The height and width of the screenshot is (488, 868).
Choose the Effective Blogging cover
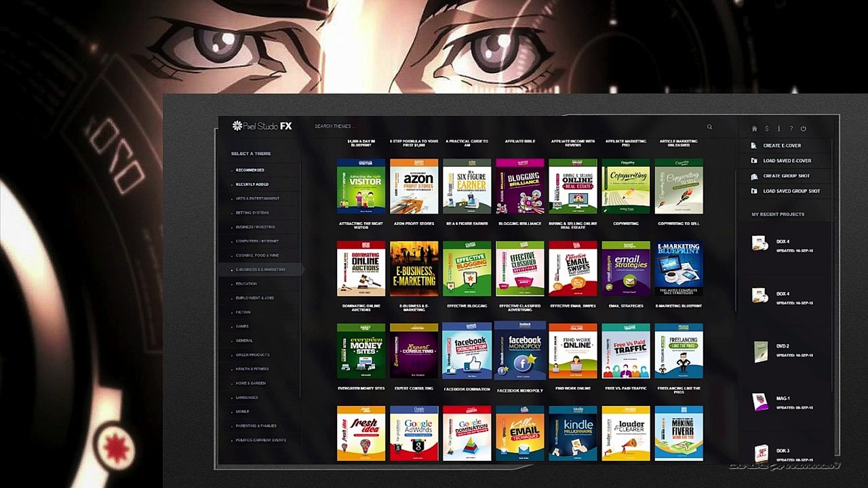(x=467, y=269)
